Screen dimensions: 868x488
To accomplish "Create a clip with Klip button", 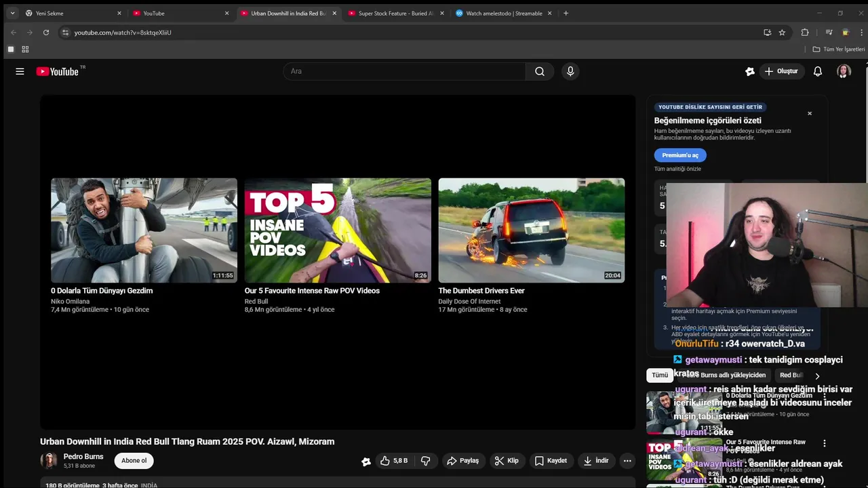I will pos(507,461).
